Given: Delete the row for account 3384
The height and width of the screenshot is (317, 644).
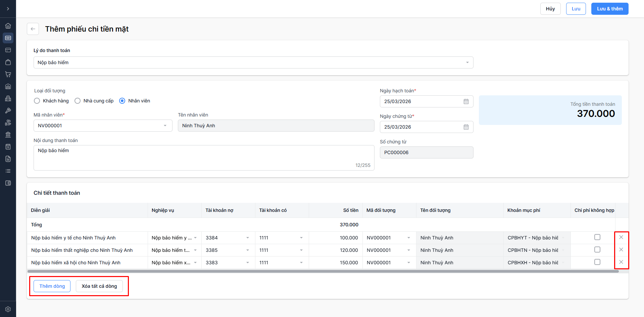Looking at the screenshot, I should coord(621,237).
